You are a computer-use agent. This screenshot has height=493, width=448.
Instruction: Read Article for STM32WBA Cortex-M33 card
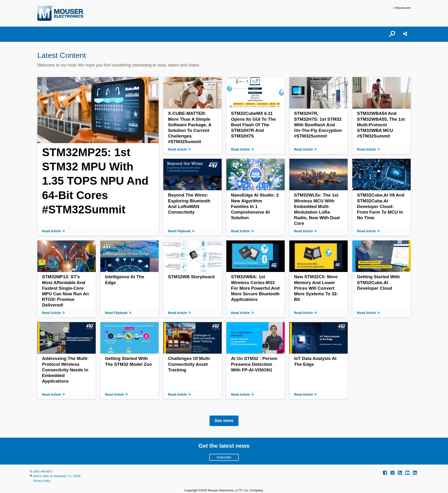[x=242, y=313]
